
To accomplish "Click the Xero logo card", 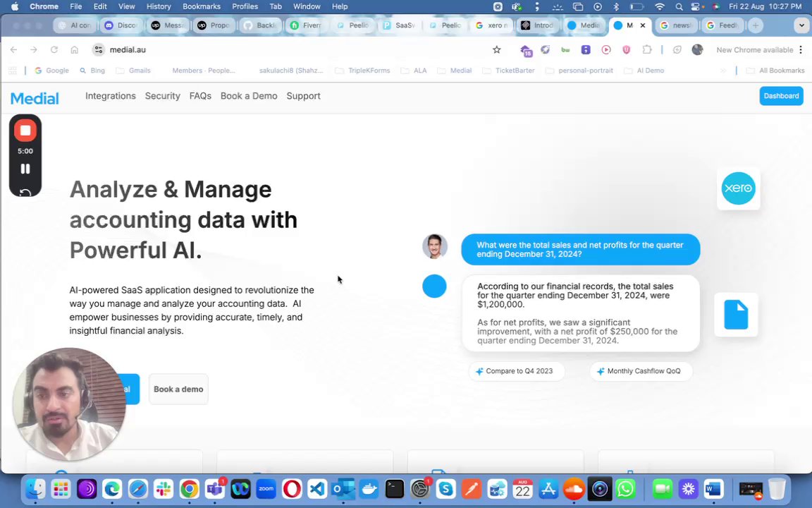I will (x=738, y=188).
